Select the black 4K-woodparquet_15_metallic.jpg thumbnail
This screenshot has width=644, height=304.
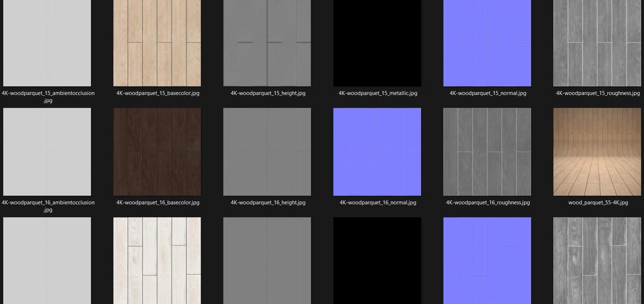pos(377,43)
